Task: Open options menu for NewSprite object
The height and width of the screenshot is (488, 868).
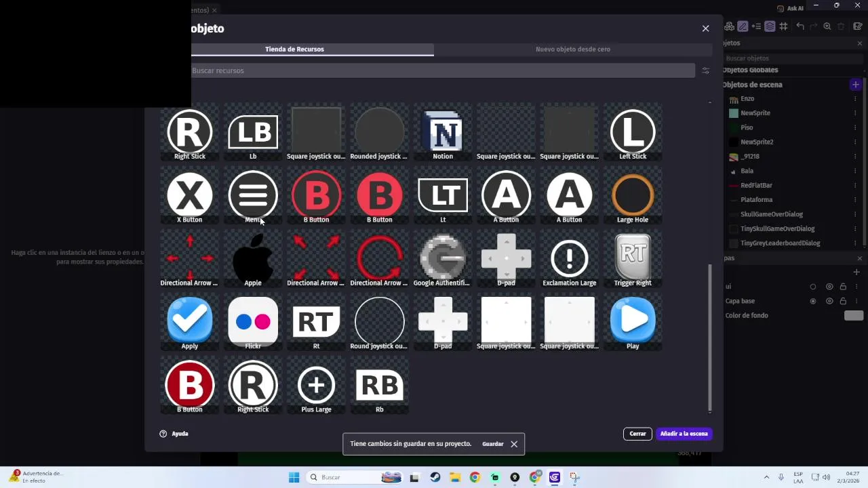Action: (855, 113)
